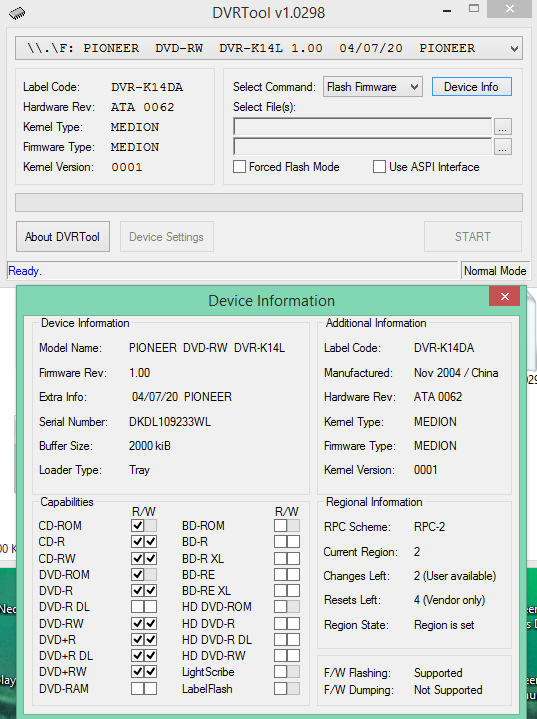This screenshot has height=719, width=537.
Task: Click the empty progress bar
Action: (269, 202)
